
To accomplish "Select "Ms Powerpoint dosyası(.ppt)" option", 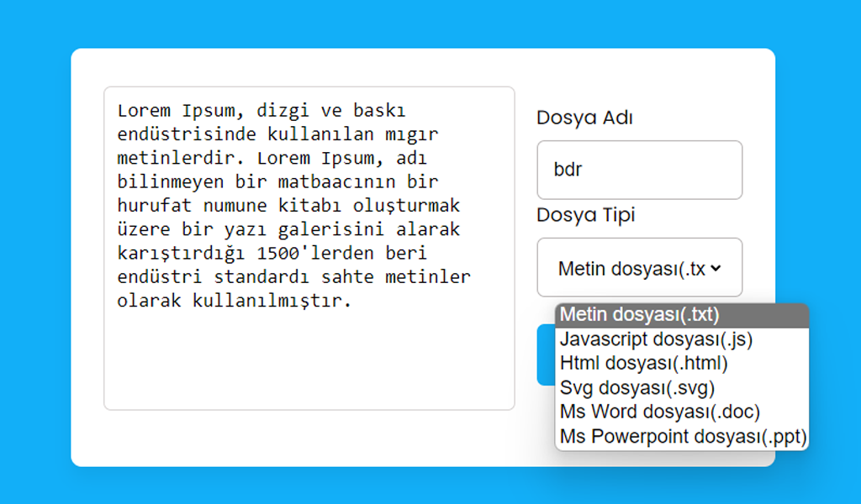I will tap(681, 437).
